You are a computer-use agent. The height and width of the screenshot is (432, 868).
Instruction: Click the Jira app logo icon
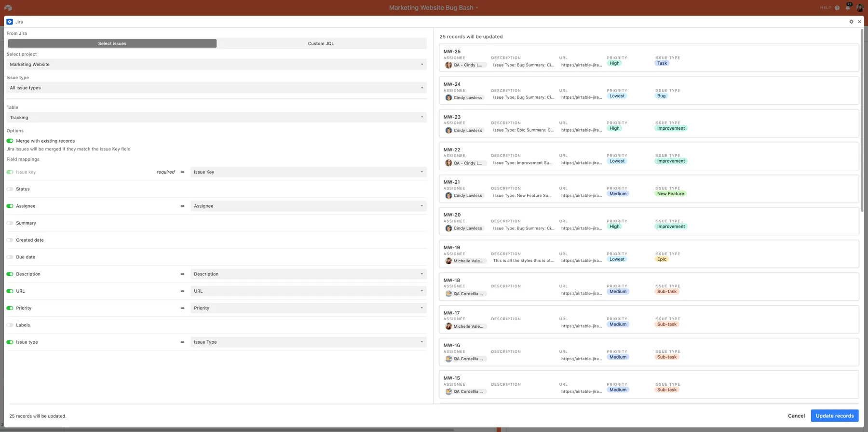click(x=10, y=22)
